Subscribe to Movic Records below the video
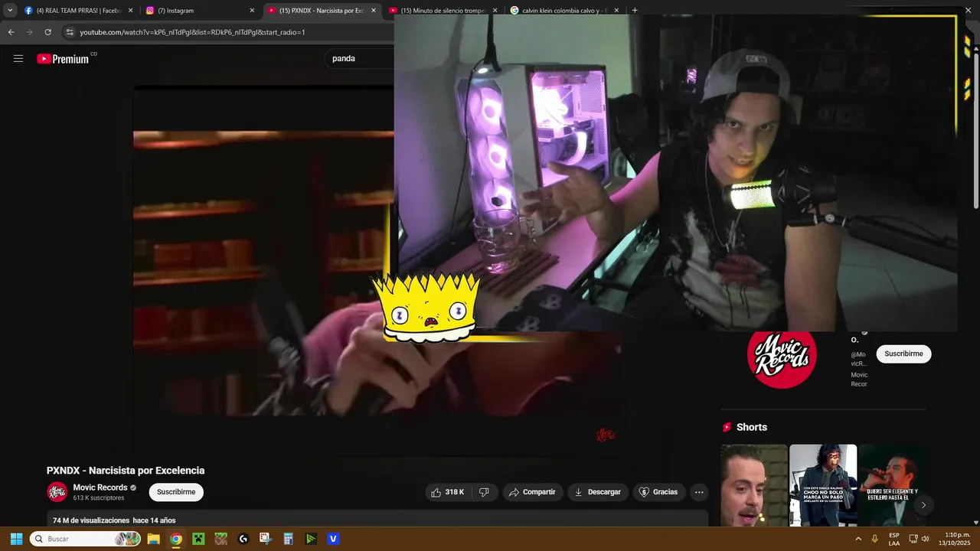Image resolution: width=980 pixels, height=551 pixels. pyautogui.click(x=176, y=492)
